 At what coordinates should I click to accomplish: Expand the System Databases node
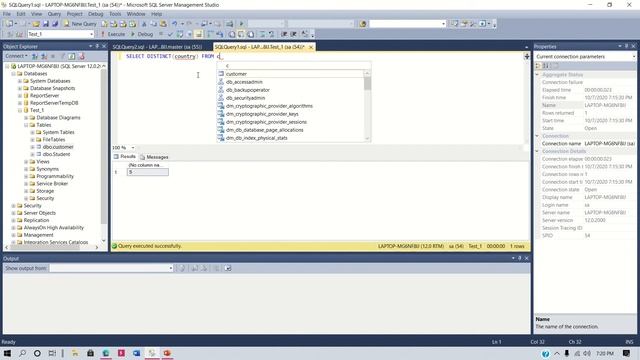pos(20,81)
